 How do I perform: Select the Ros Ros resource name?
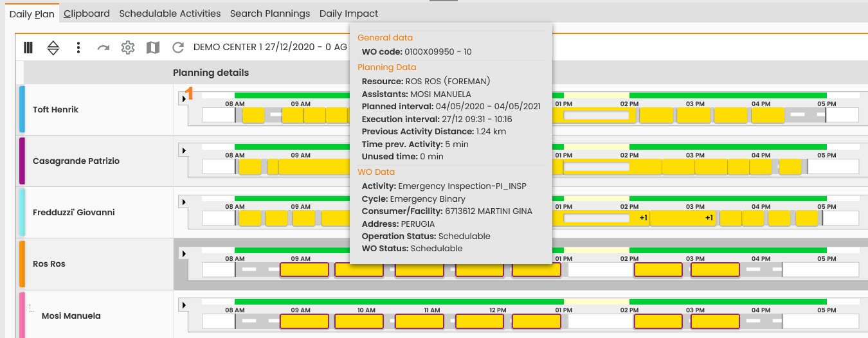tap(49, 263)
